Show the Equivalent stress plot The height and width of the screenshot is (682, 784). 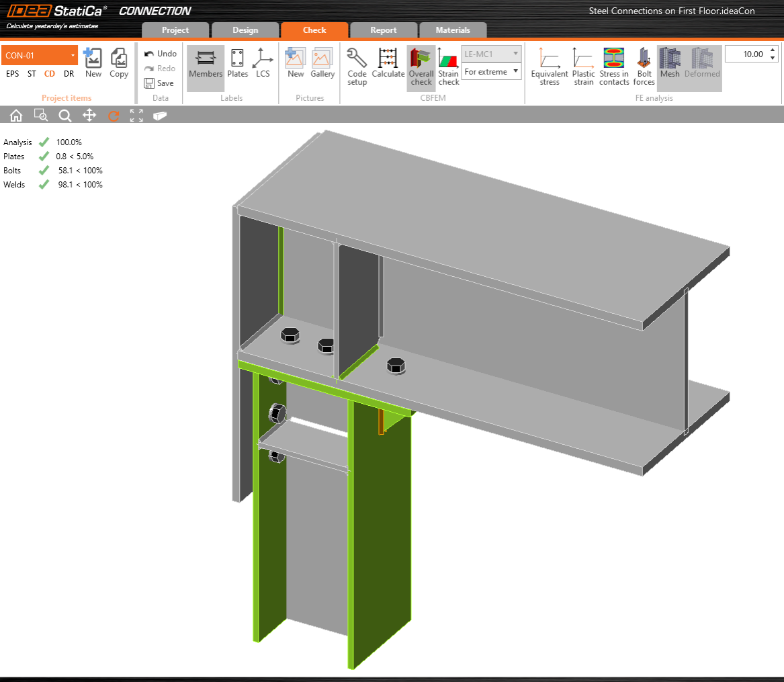(550, 66)
